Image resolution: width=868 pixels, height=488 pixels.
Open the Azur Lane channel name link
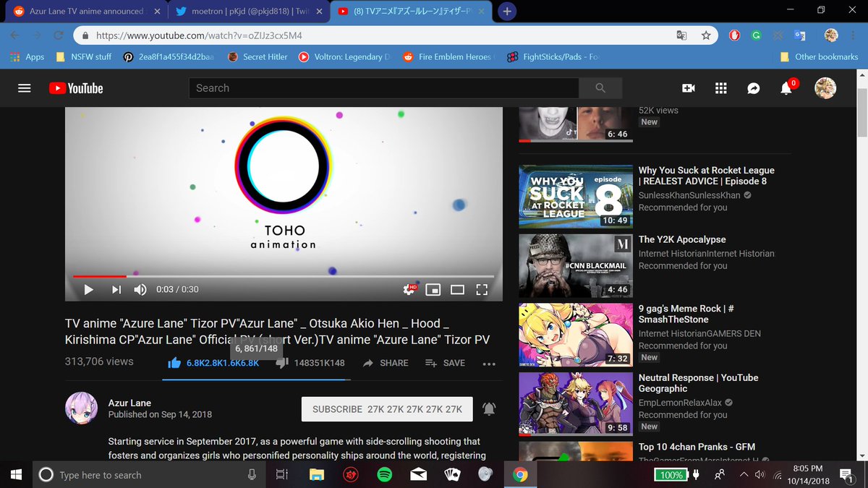129,403
